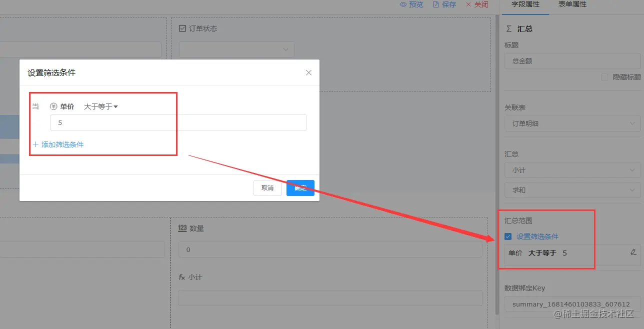This screenshot has width=644, height=329.
Task: Open the 求和 aggregation dropdown
Action: [572, 190]
